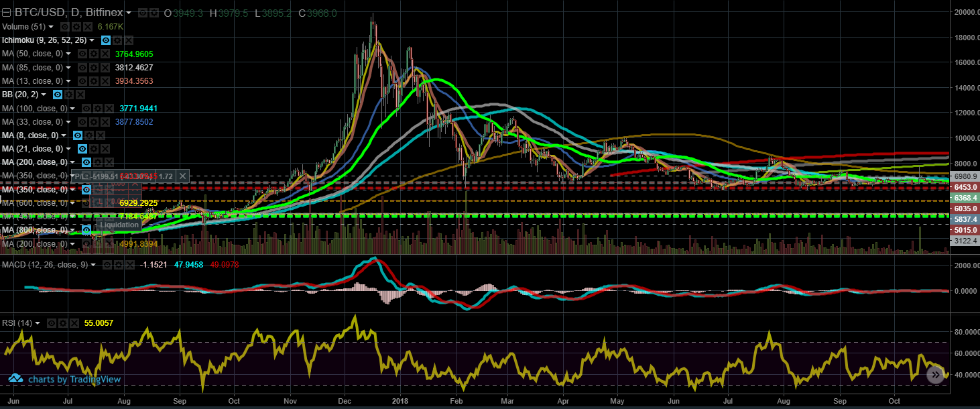This screenshot has height=409, width=980.
Task: Remove the Volume (51) indicator
Action: (x=88, y=27)
